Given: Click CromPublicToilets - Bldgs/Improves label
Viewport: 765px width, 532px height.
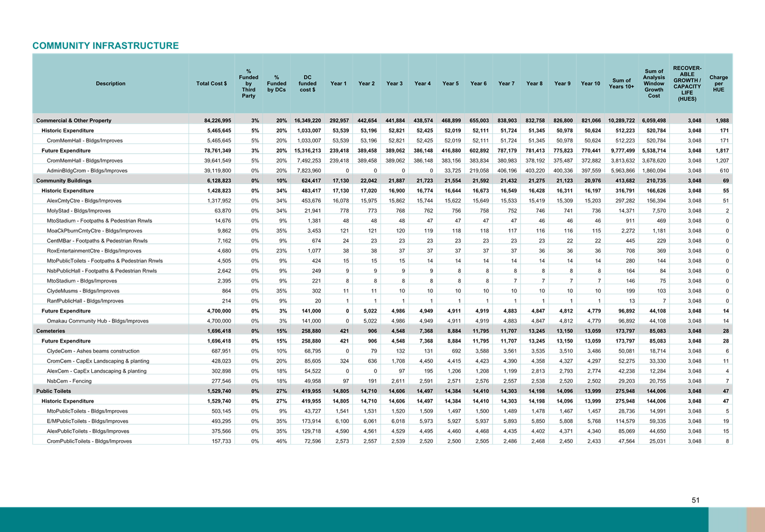Looking at the screenshot, I should coord(89,441).
